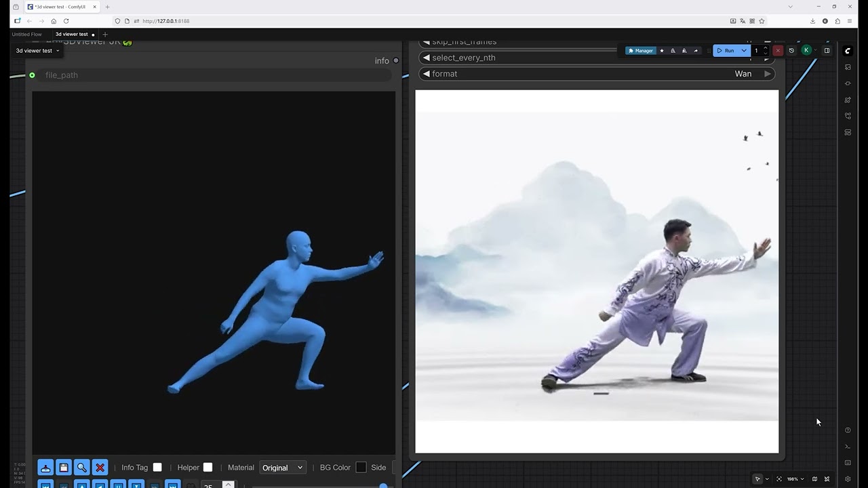Open the queue history clock icon

[x=791, y=51]
